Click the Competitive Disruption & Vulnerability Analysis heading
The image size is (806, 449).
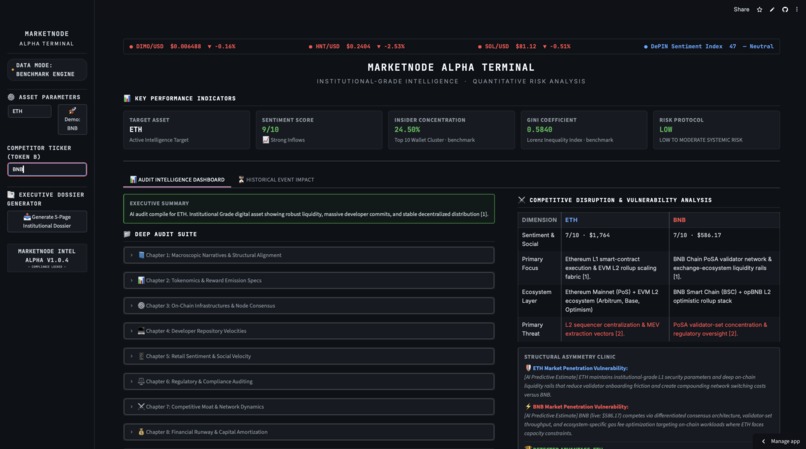[620, 200]
